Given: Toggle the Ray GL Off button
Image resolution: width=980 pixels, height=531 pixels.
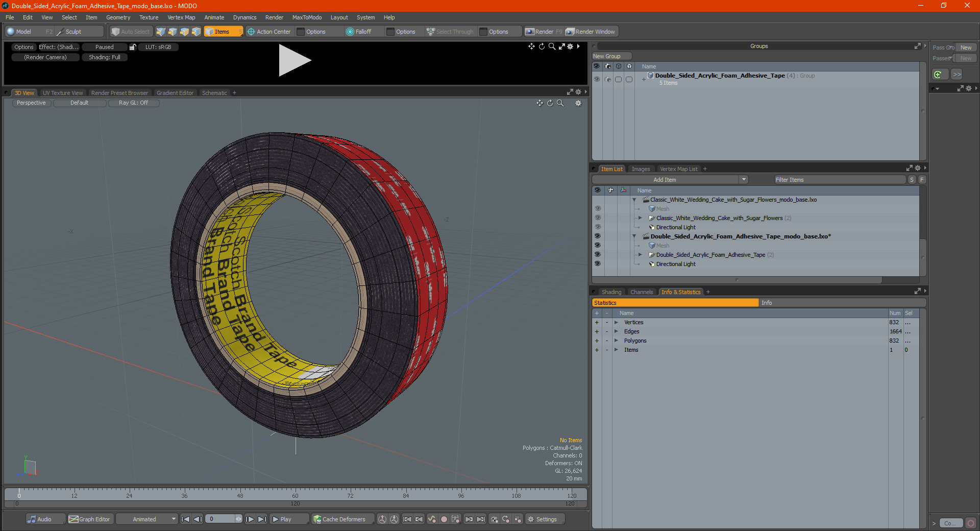Looking at the screenshot, I should point(133,103).
